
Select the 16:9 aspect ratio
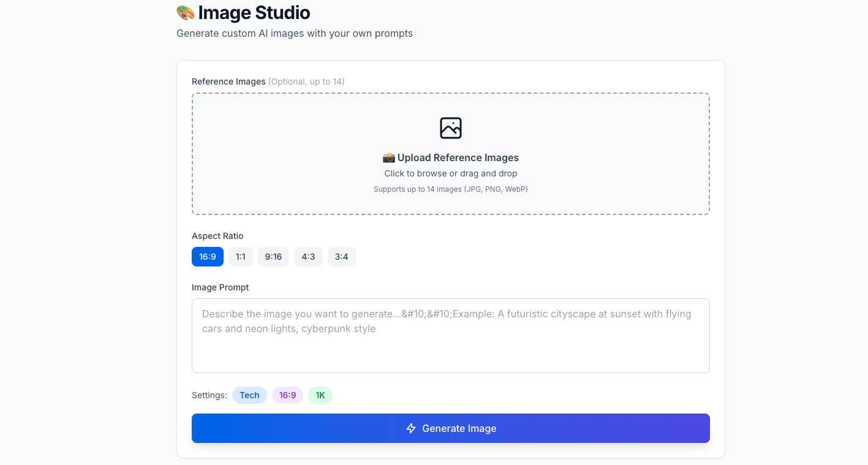point(207,256)
